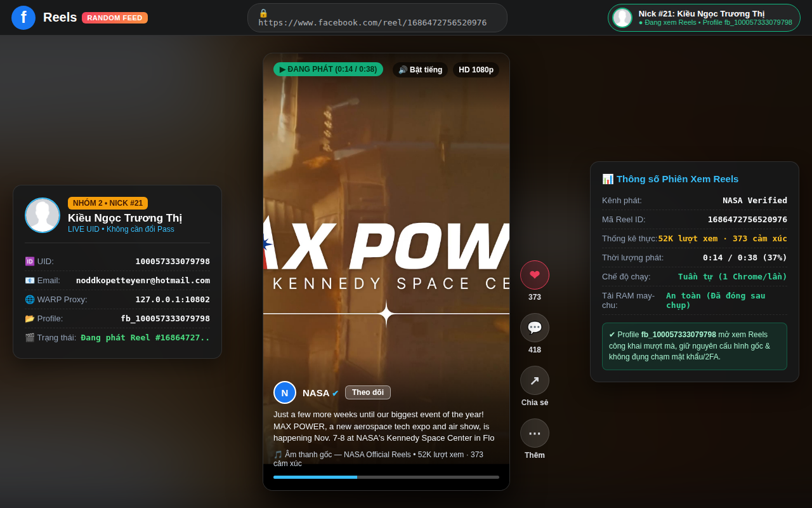Like the reel with the heart icon
Screen dimensions: 812x508
pos(535,275)
